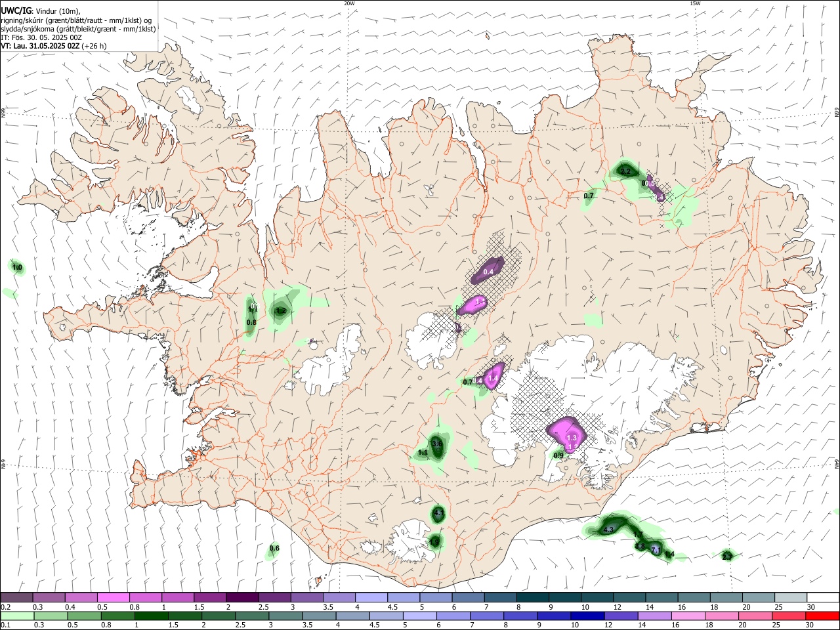Click the 1.2 value on the western green patch
This screenshot has width=840, height=630.
click(x=281, y=310)
